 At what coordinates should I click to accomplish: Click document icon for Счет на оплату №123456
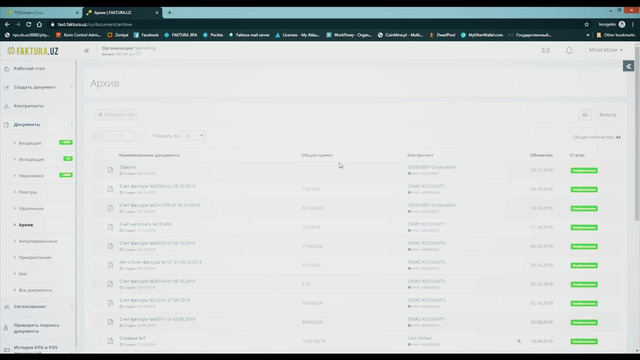[x=110, y=227]
